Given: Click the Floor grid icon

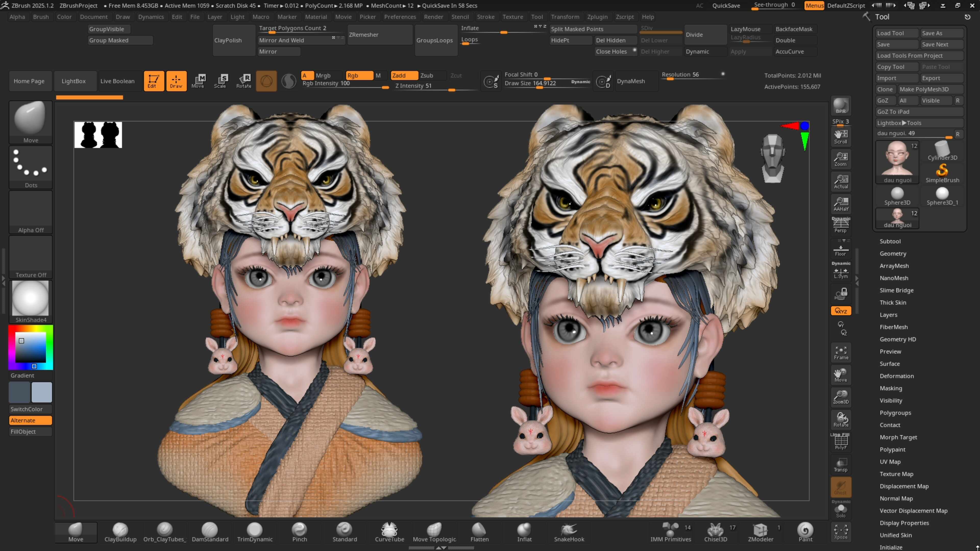Looking at the screenshot, I should 840,250.
